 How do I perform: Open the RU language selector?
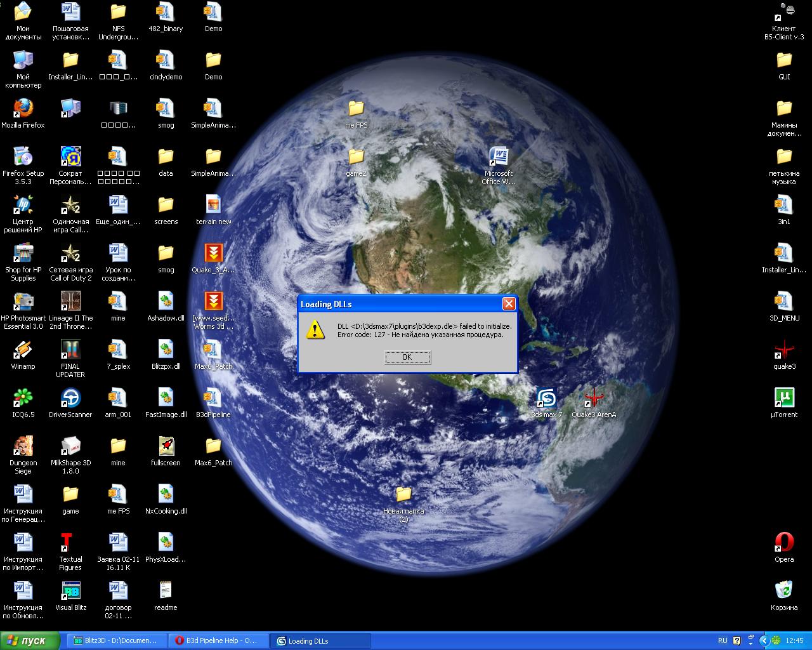coord(723,640)
